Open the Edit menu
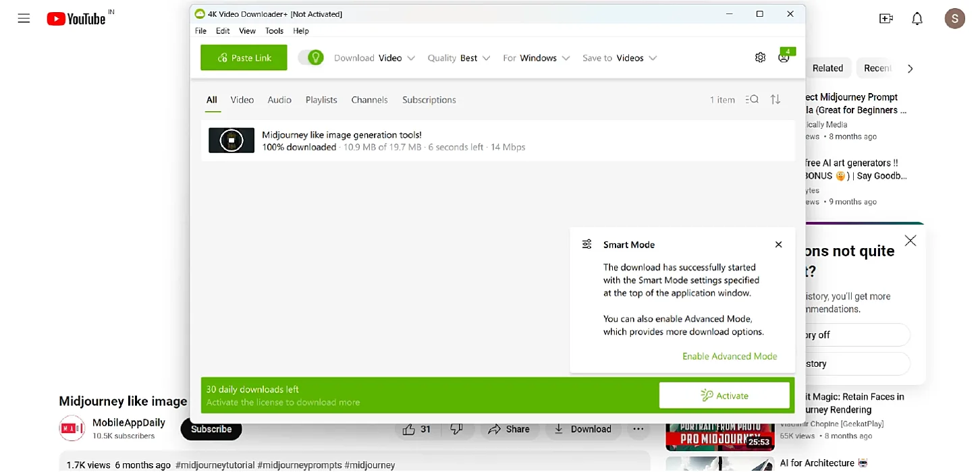The height and width of the screenshot is (472, 980). coord(223,31)
